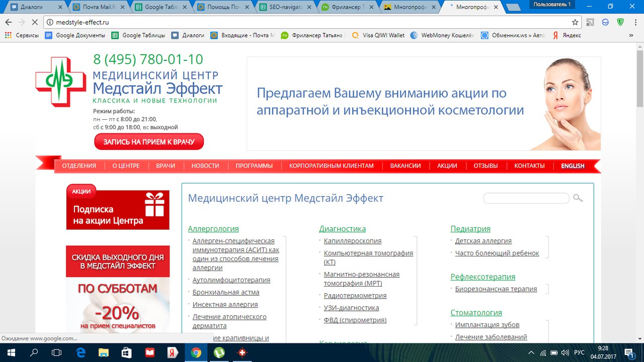Screen dimensions: 644x362
Task: Open the Яндекс bookmark
Action: pos(567,35)
